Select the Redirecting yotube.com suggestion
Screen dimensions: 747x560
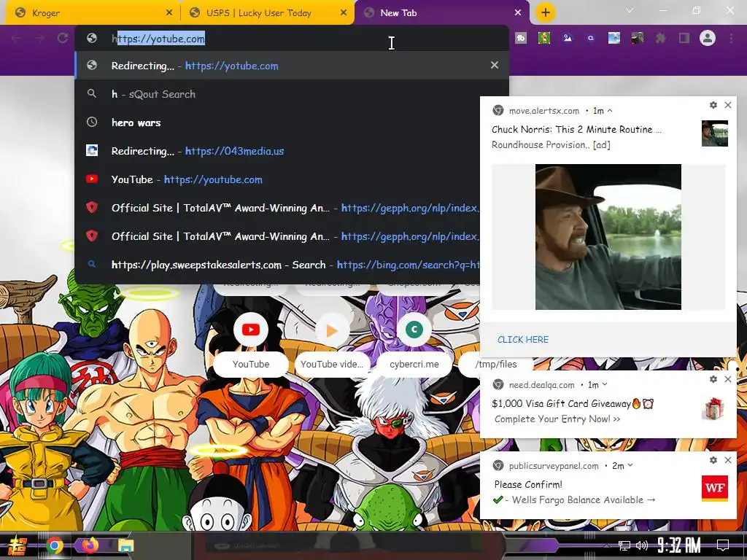tap(292, 65)
